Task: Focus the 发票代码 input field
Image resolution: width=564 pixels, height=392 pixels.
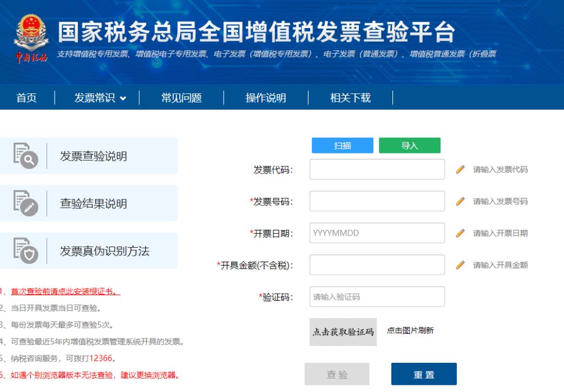Action: [x=377, y=169]
